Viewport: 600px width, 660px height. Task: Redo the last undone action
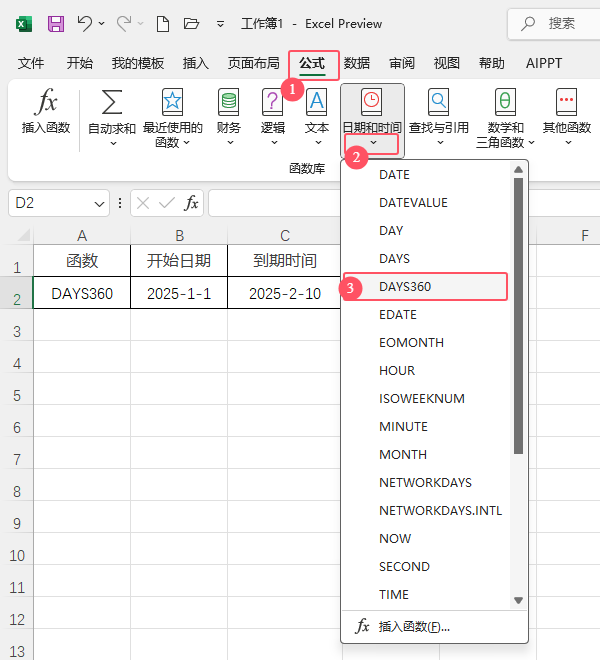click(x=124, y=23)
